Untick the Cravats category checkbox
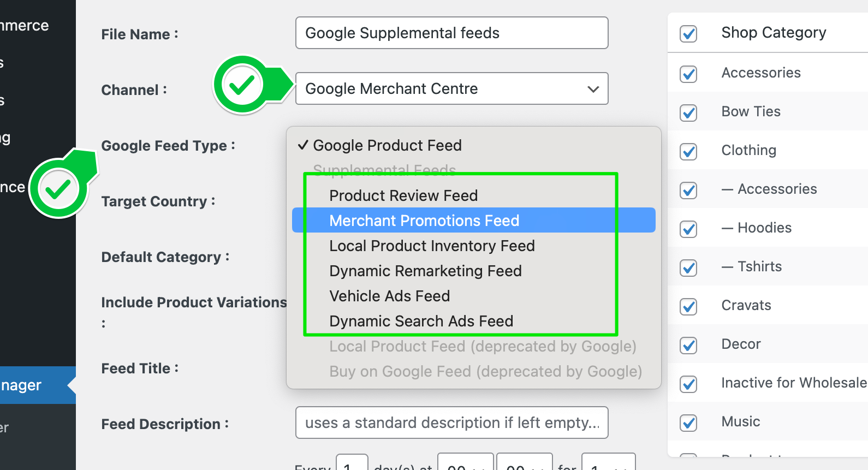 (x=688, y=307)
